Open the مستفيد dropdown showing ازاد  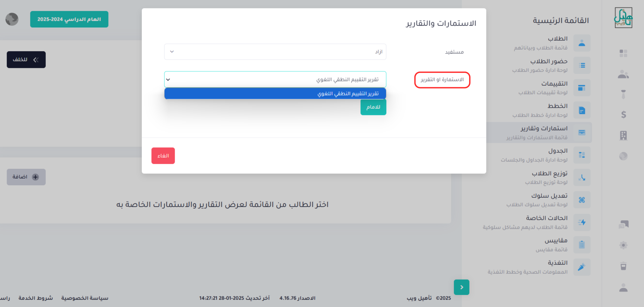point(275,52)
